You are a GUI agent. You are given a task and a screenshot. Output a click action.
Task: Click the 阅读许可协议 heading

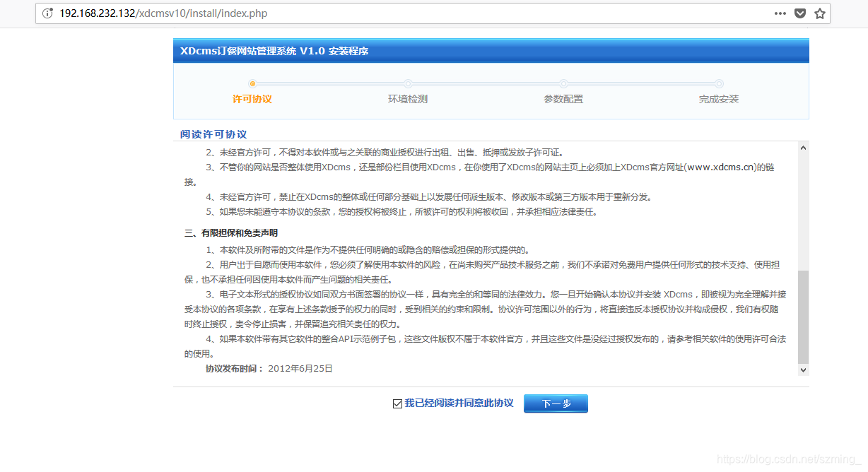click(213, 134)
